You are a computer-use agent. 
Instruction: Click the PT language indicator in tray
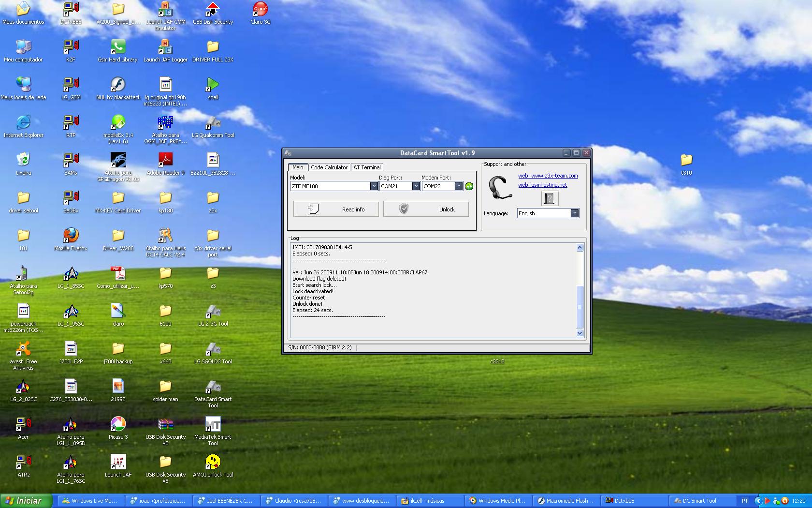click(x=745, y=501)
